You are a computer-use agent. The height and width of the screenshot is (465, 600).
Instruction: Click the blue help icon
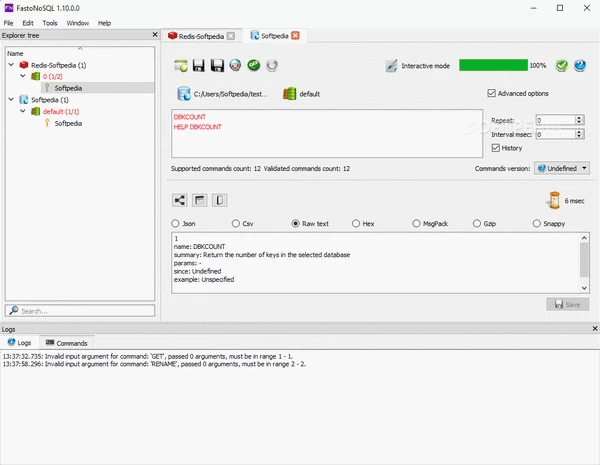pyautogui.click(x=580, y=66)
